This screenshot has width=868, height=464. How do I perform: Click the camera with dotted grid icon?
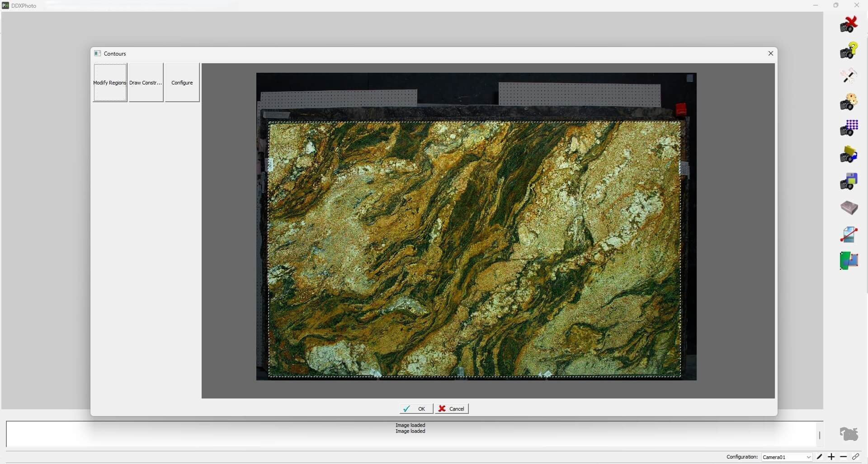(x=849, y=128)
